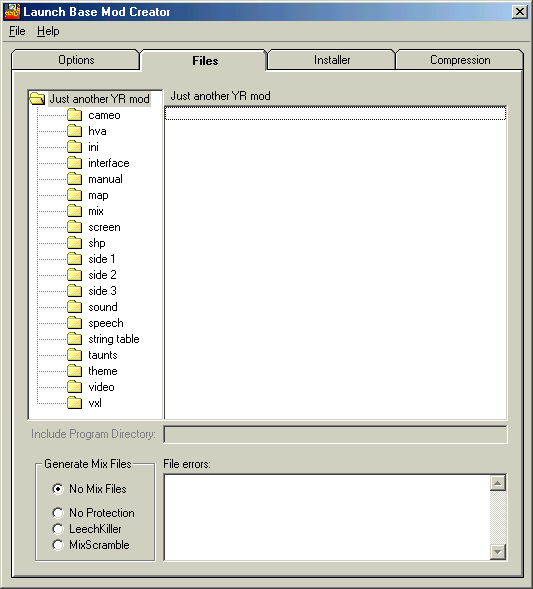Select the Files tab
533x589 pixels.
pos(205,60)
